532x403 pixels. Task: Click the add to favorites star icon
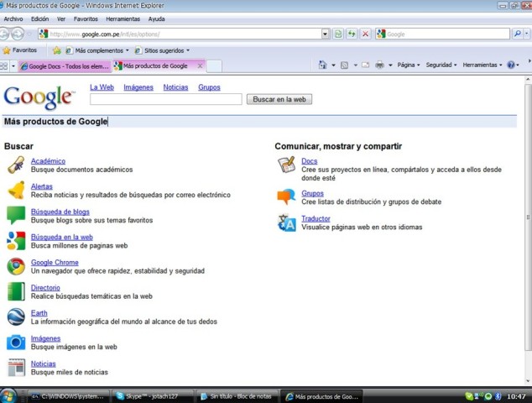click(x=57, y=50)
